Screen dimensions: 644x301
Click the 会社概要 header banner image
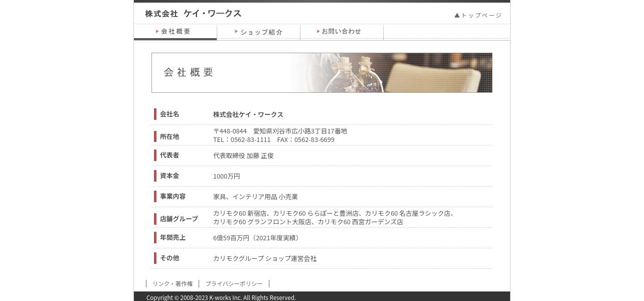click(322, 73)
